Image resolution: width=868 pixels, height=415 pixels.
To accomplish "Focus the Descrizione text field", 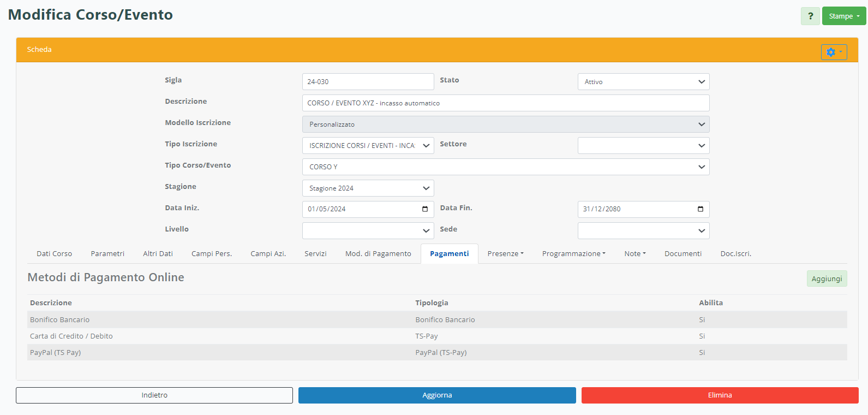I will click(506, 103).
